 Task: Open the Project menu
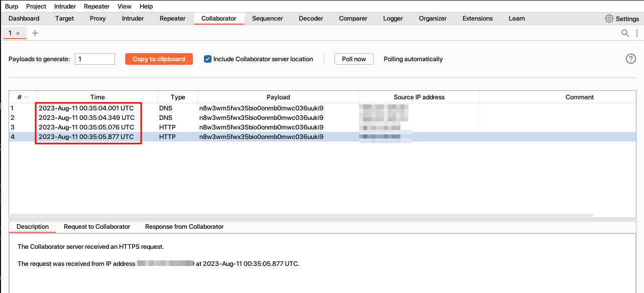36,6
